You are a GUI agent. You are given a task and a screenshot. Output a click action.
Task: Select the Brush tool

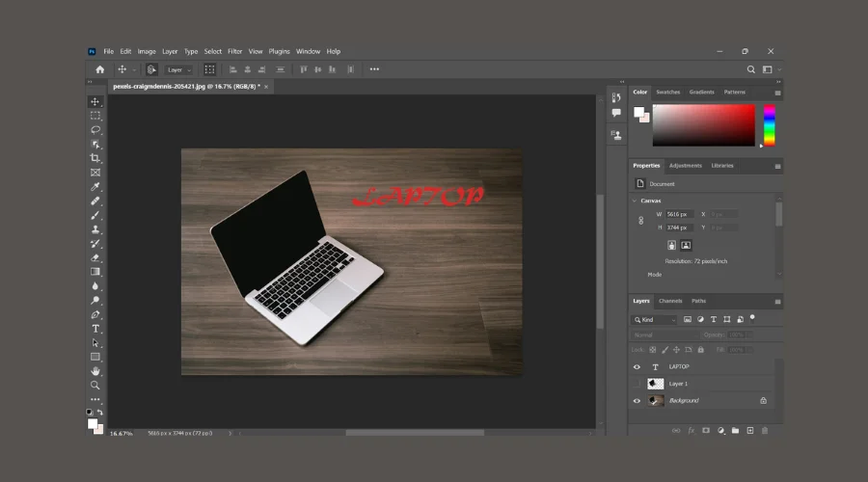tap(95, 215)
